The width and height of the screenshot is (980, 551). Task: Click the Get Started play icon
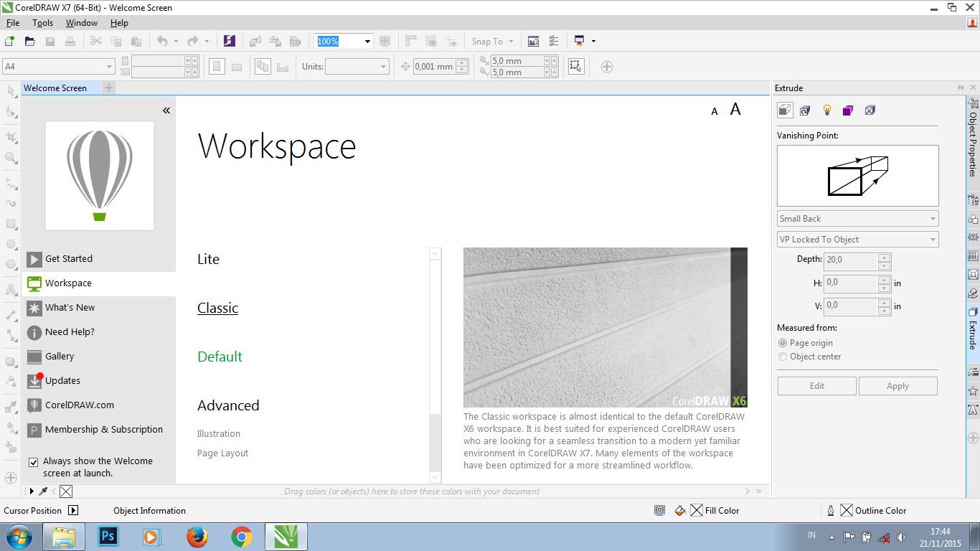[34, 259]
